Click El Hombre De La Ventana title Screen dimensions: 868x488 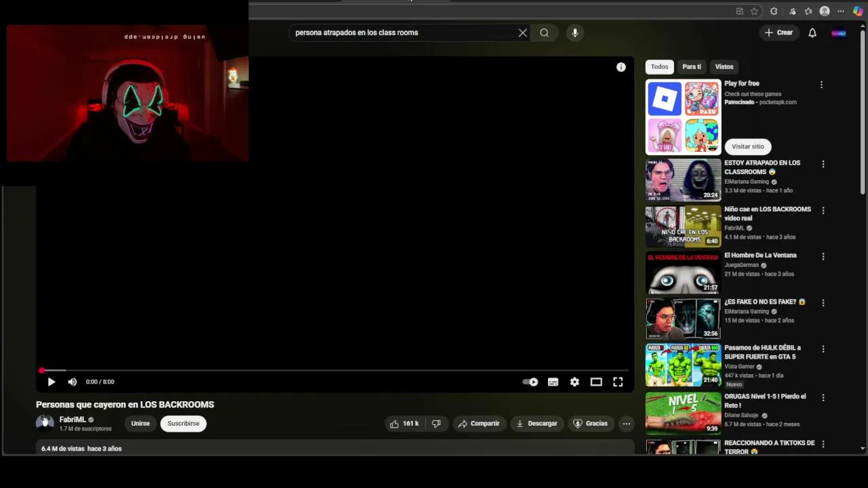point(760,256)
